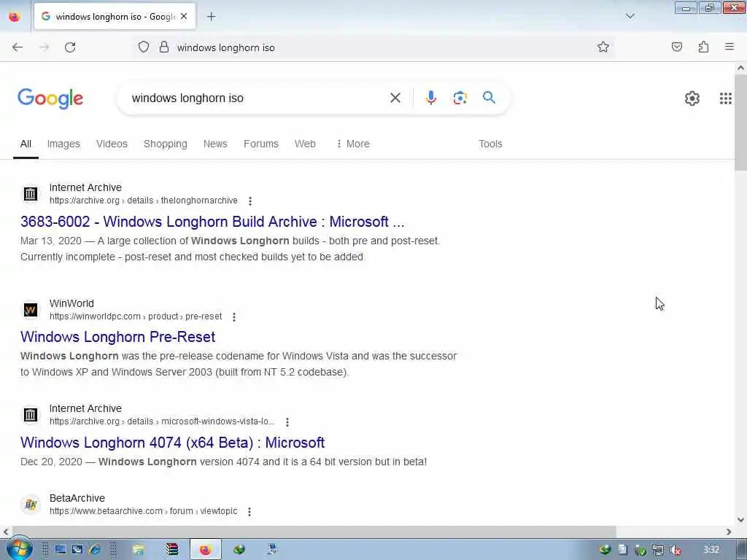Open the Windows Longhorn Pre-Reset result

[117, 337]
